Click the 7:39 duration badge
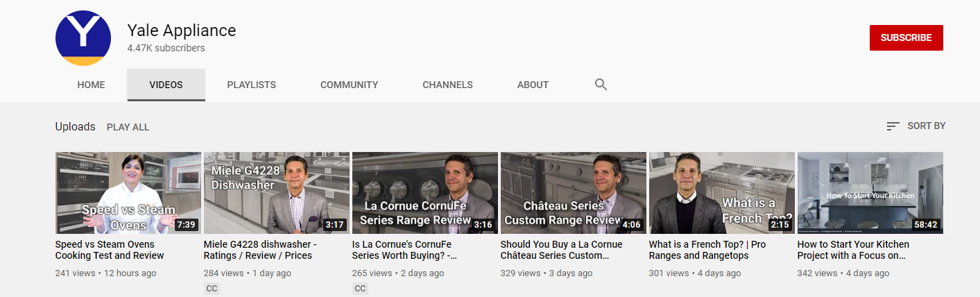Viewport: 980px width, 297px height. pos(186,225)
